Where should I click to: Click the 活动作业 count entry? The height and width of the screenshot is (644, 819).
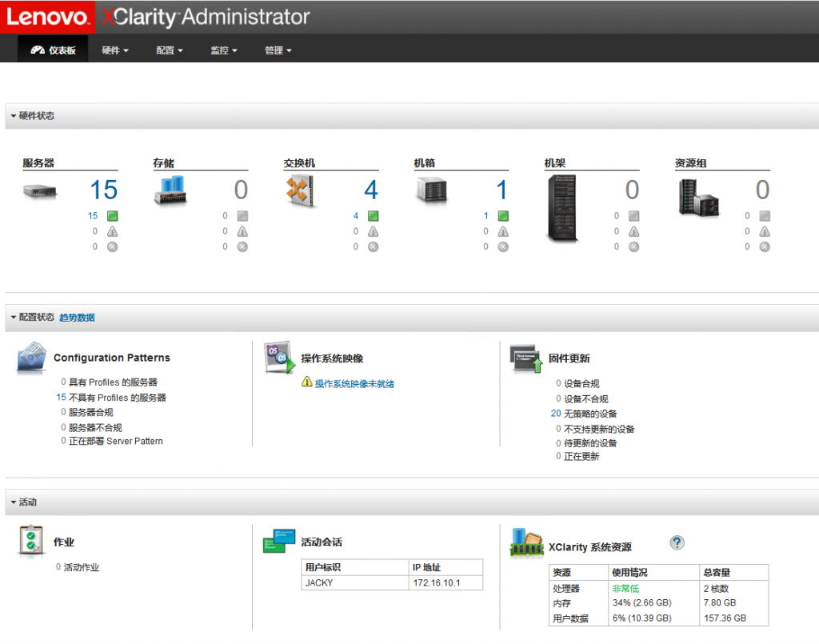[x=78, y=567]
